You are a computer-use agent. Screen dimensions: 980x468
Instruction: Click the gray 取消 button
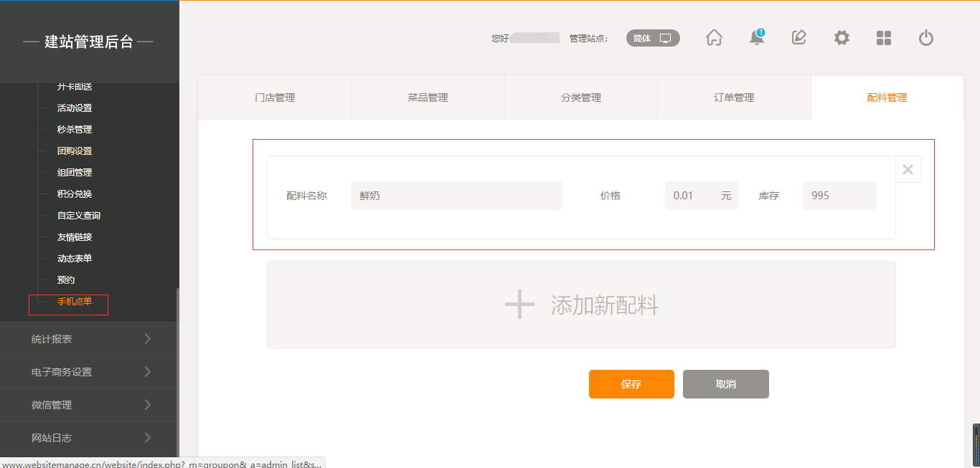(x=726, y=384)
